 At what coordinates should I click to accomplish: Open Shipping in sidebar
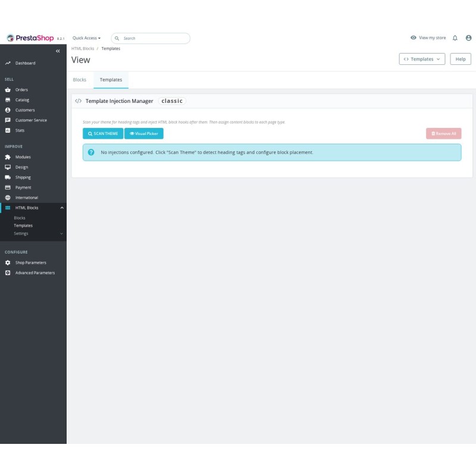pyautogui.click(x=23, y=177)
